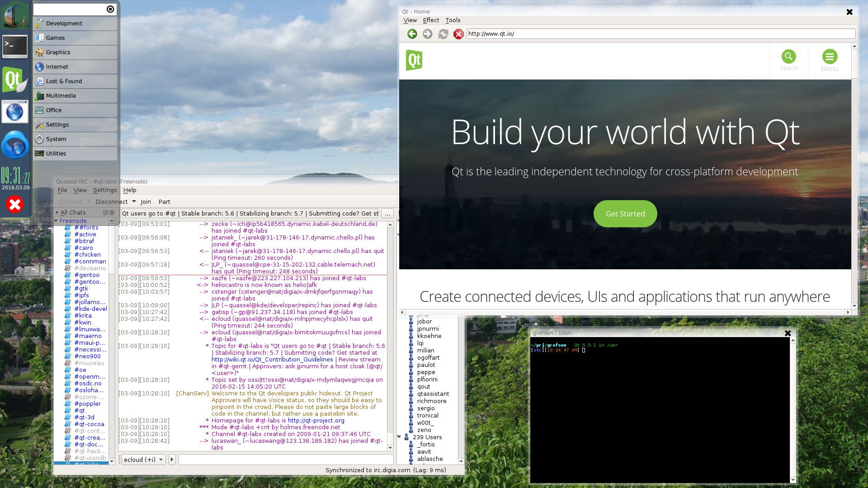Open the qt-project.org homepage link in chat
The image size is (868, 488).
(x=316, y=420)
